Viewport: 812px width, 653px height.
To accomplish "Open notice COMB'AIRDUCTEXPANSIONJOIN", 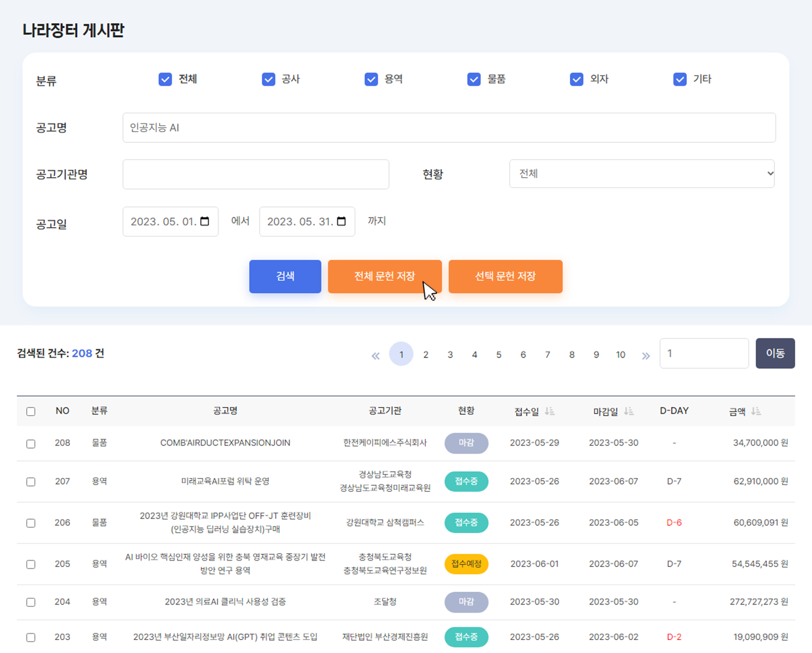I will coord(225,443).
